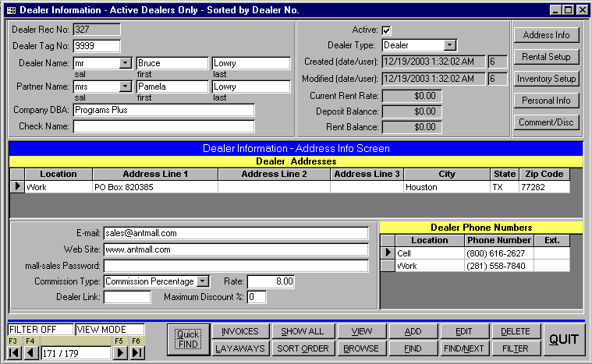Show the Personal Info screen

pos(546,101)
